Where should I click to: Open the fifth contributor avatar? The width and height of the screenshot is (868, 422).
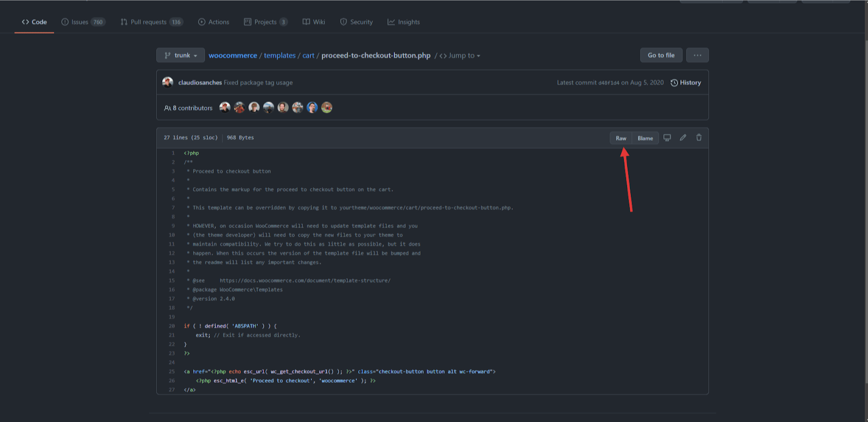283,108
